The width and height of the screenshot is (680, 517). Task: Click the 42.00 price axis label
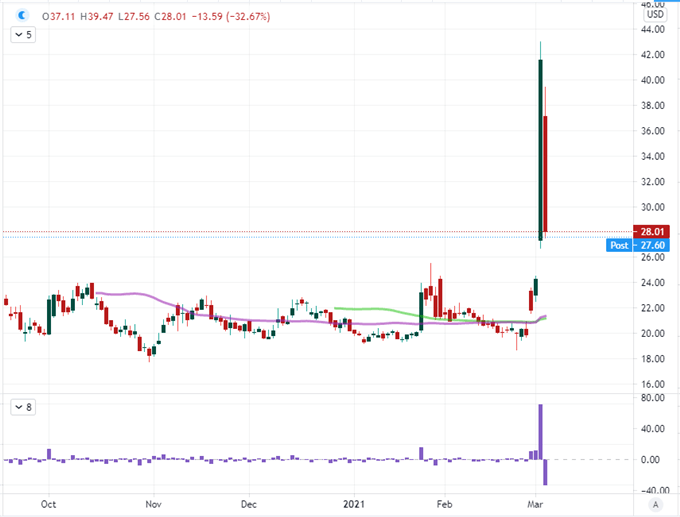coord(653,55)
